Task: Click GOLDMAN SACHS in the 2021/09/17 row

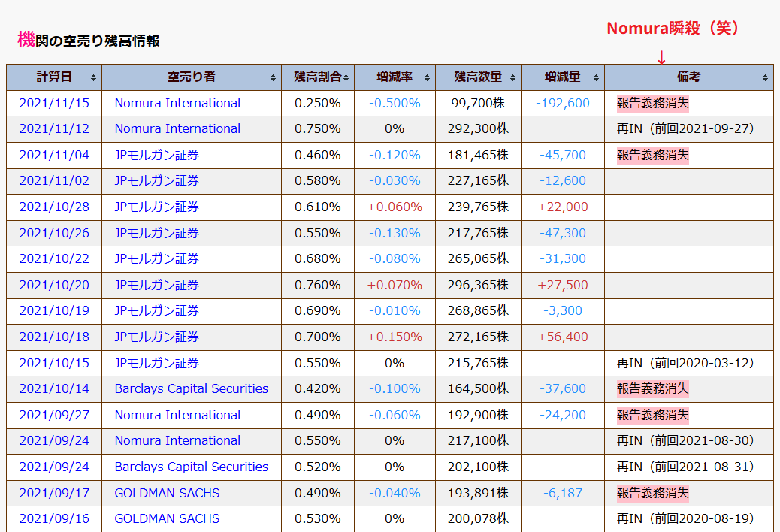Action: (167, 493)
